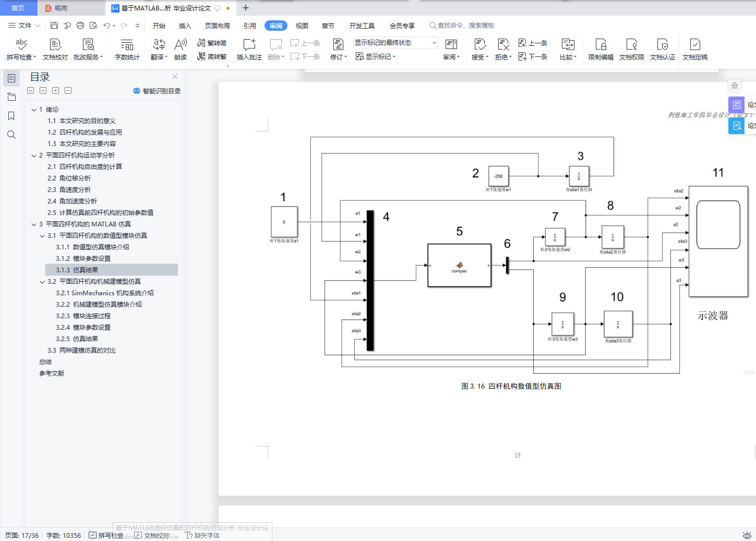Convert text with 简转繁

212,56
